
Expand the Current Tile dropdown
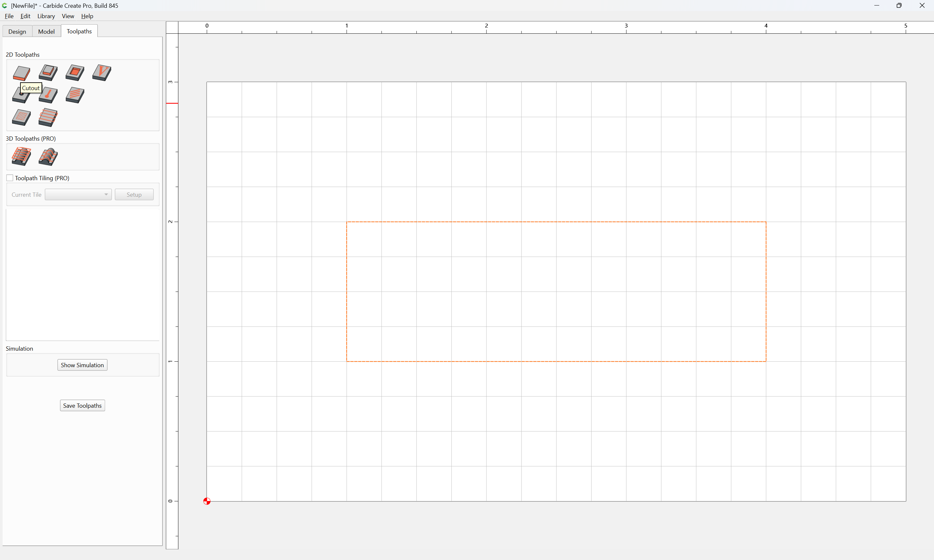click(x=78, y=194)
